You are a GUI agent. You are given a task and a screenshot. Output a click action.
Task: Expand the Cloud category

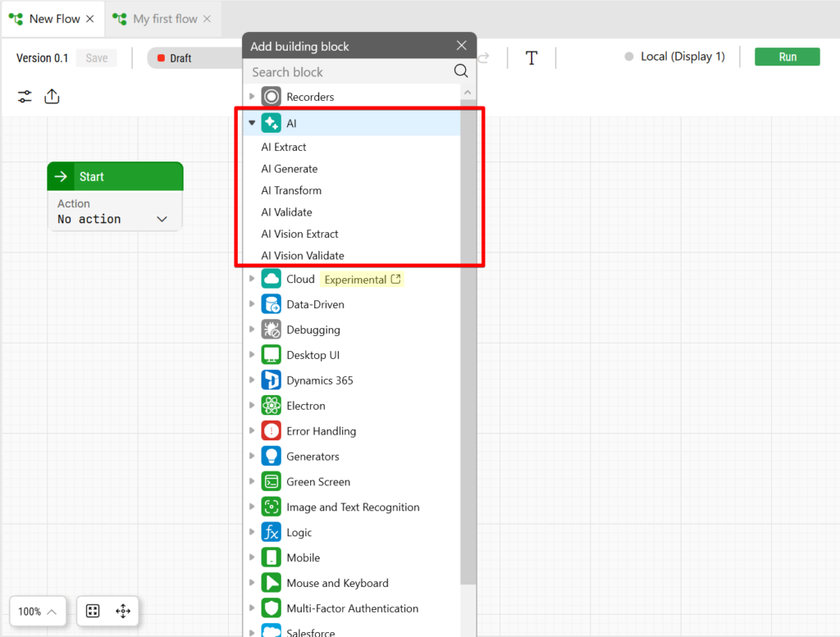252,280
